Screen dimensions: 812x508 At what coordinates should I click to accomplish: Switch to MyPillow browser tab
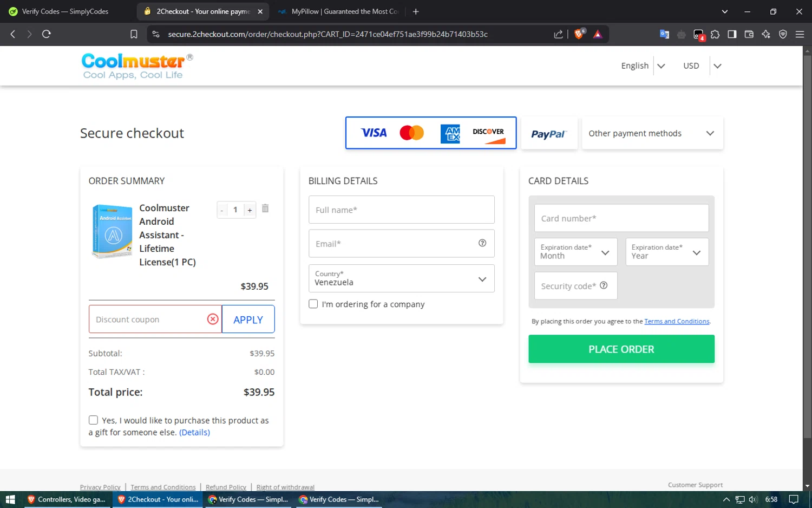[338, 11]
